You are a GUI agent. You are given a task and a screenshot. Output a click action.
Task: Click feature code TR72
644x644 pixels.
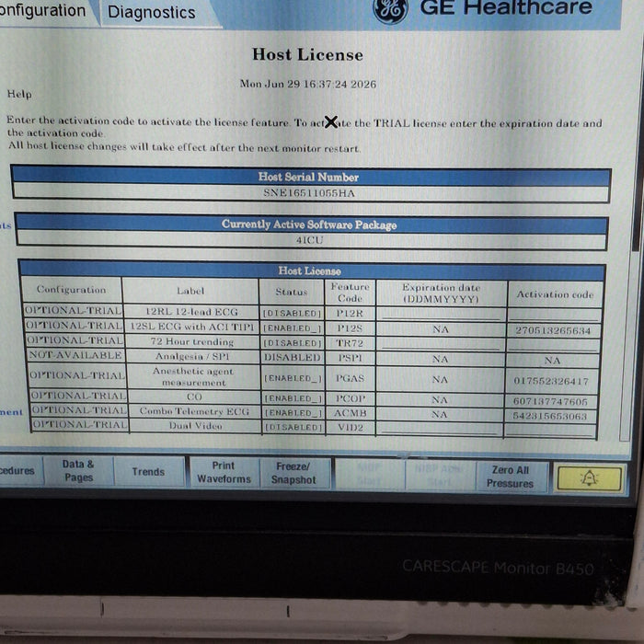[x=350, y=343]
